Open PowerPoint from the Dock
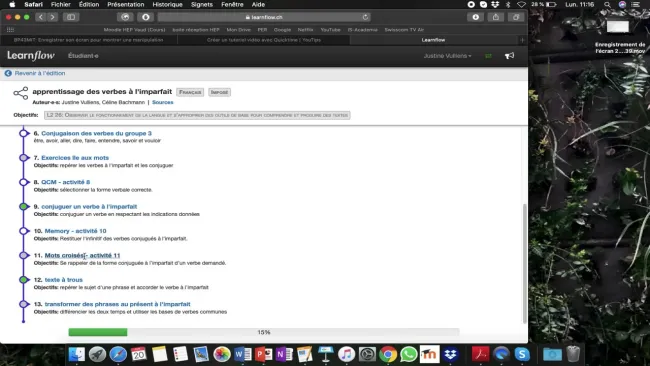Viewport: 650px width, 366px height. click(x=263, y=354)
